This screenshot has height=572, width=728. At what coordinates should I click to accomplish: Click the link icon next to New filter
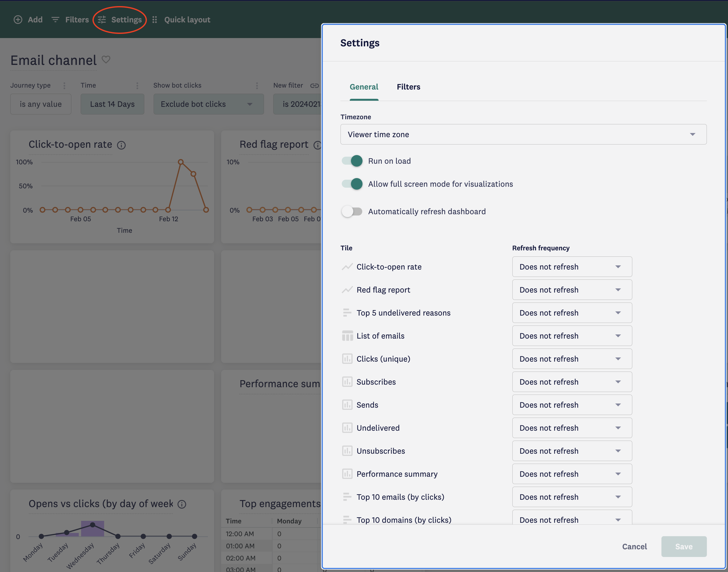coord(315,85)
